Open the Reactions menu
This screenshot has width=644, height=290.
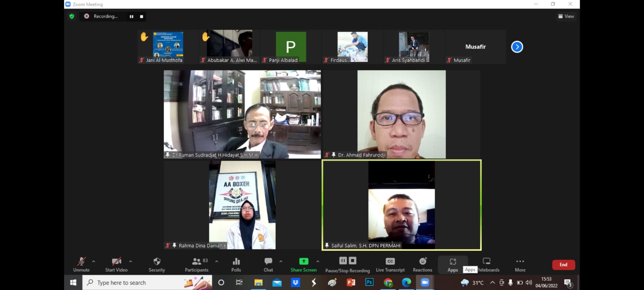pos(423,265)
